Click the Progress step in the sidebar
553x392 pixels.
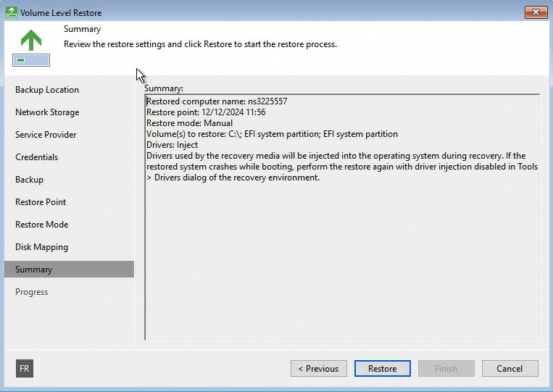(31, 292)
